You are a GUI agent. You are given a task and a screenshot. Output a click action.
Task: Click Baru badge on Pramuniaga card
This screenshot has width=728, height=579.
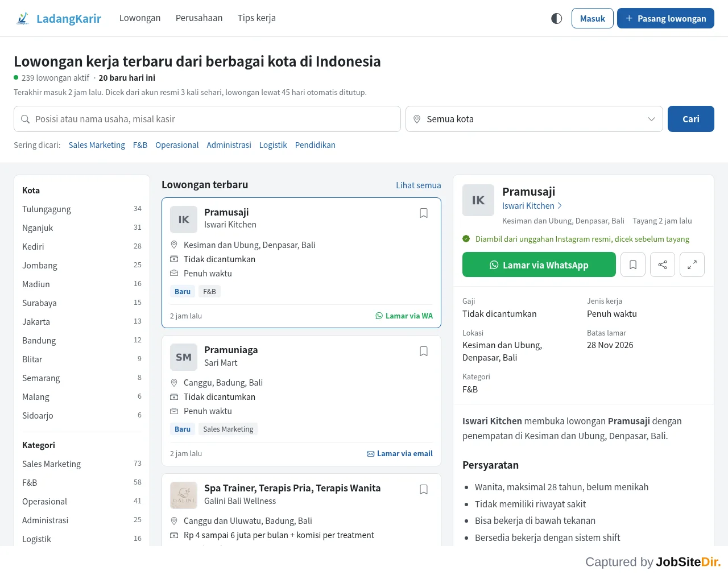183,429
